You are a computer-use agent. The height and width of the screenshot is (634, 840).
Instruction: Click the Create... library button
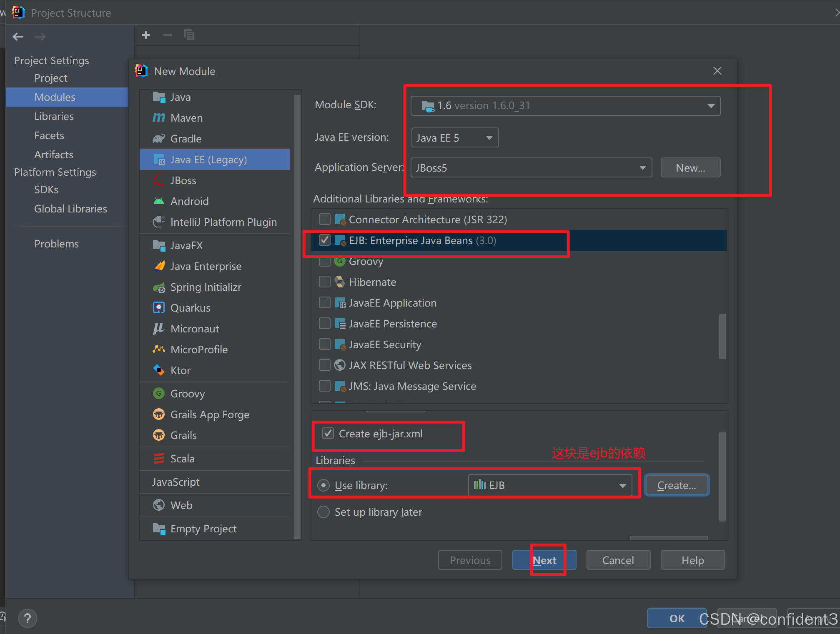coord(676,485)
